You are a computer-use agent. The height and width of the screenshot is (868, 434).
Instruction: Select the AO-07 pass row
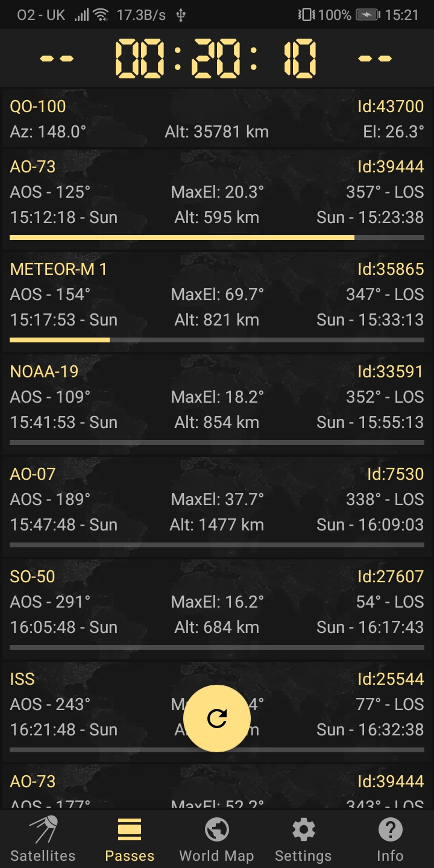217,500
